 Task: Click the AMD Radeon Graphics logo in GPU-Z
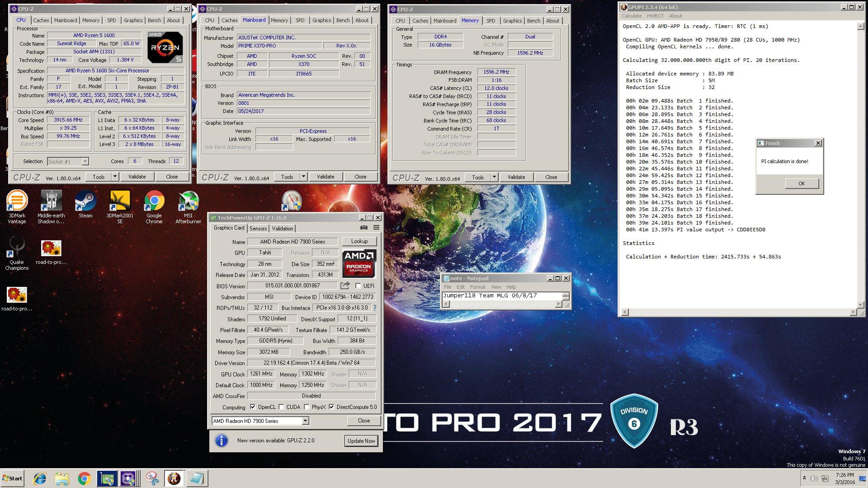pos(359,263)
